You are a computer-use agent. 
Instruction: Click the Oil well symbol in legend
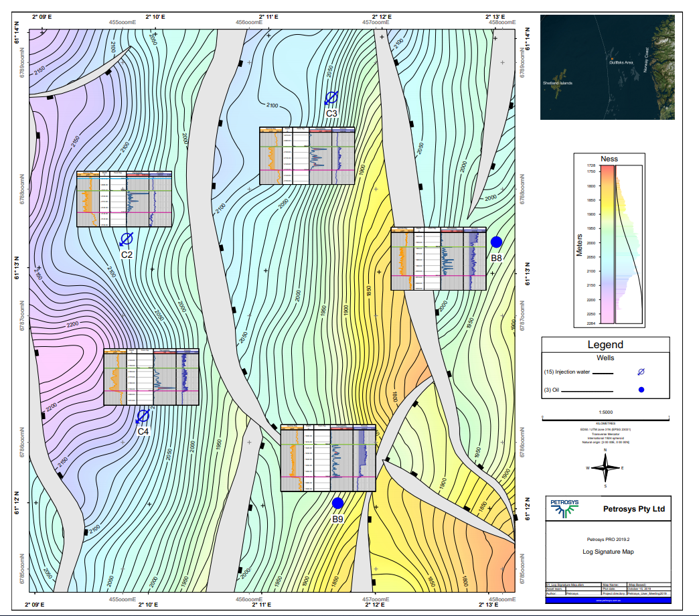641,390
